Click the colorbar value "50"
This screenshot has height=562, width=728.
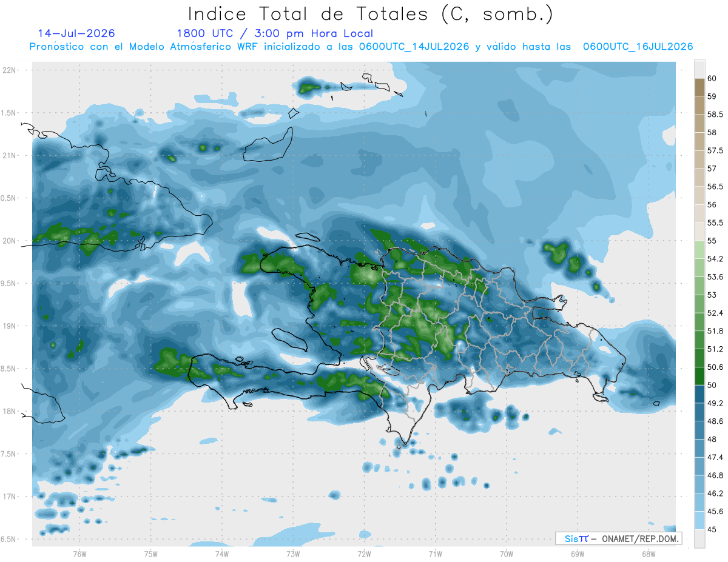click(x=713, y=386)
